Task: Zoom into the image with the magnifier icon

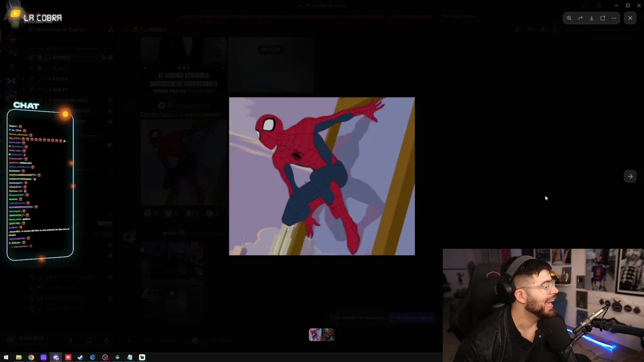Action: pos(569,18)
